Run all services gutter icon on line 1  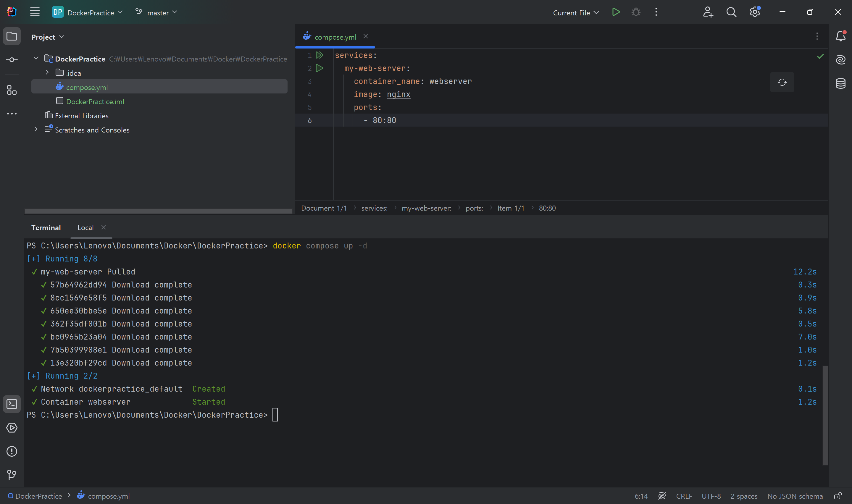pyautogui.click(x=319, y=55)
